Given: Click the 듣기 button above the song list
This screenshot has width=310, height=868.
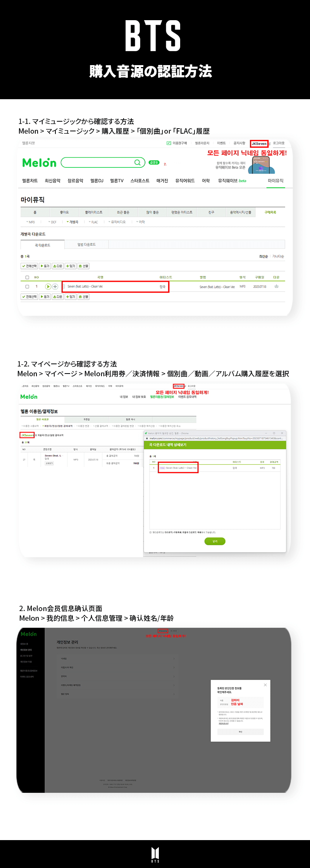Looking at the screenshot, I should (45, 266).
